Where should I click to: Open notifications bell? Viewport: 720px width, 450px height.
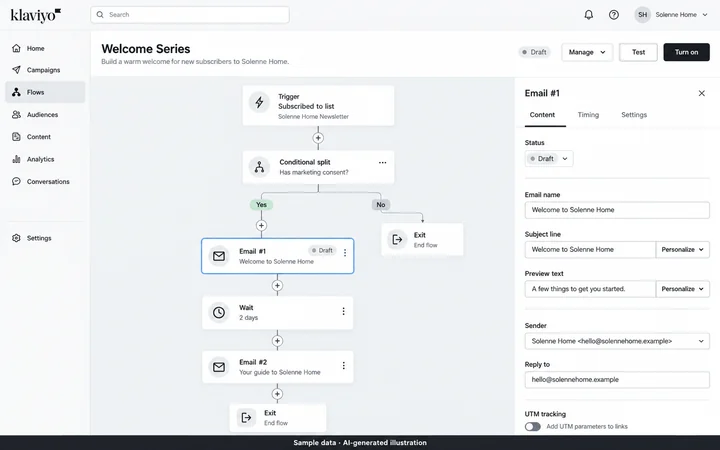click(588, 15)
